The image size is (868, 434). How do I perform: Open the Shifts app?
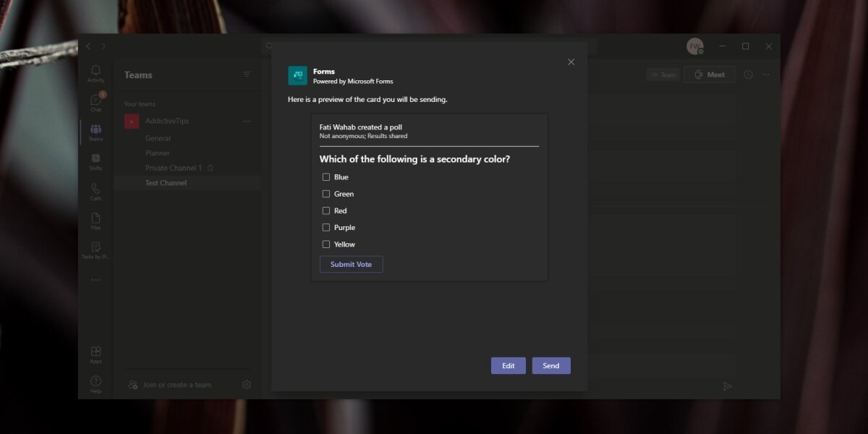tap(95, 161)
